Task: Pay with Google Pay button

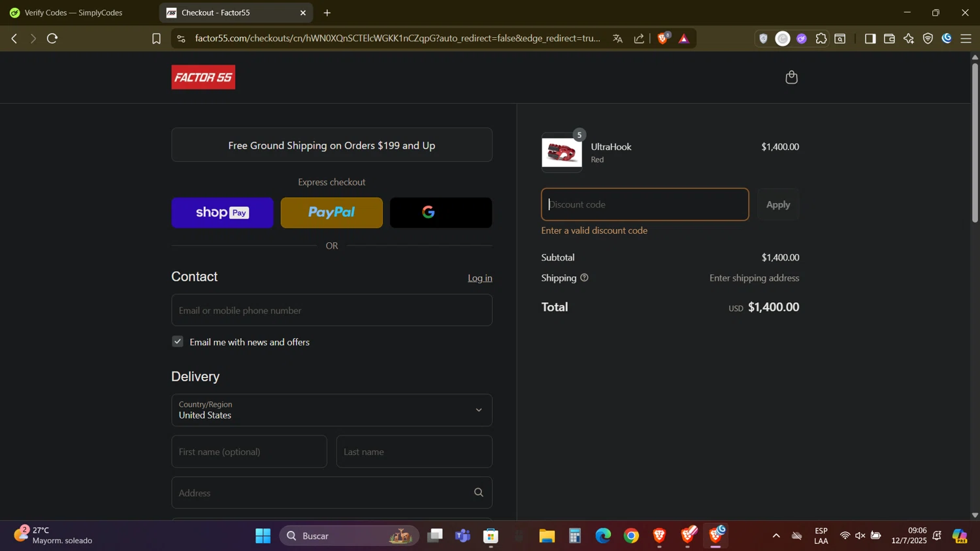Action: tap(441, 213)
